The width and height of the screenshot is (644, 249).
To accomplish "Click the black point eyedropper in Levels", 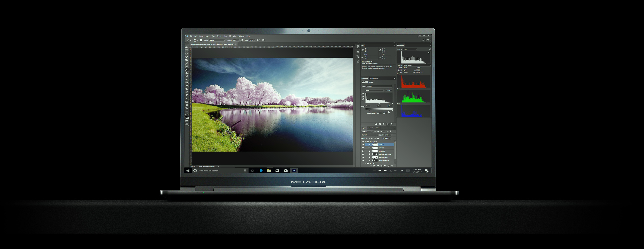I will pos(363,94).
